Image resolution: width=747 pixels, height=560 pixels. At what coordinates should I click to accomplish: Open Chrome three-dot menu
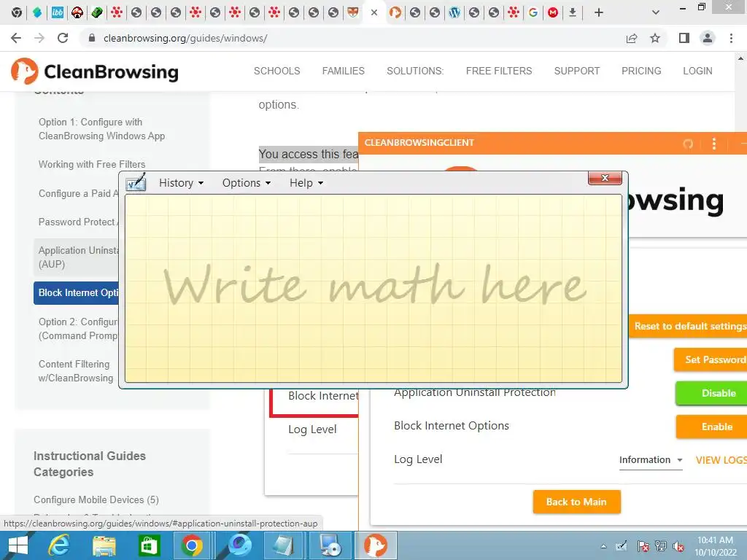point(731,38)
